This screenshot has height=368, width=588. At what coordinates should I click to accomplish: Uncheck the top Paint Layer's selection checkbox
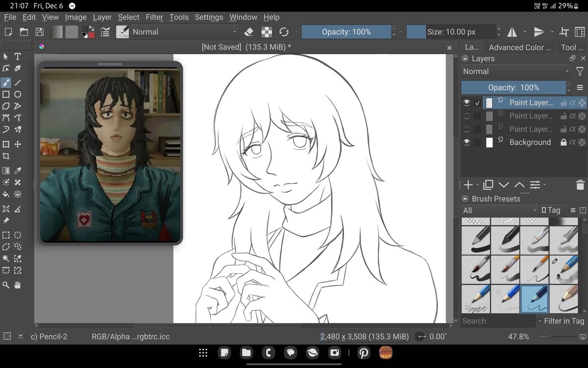tap(477, 103)
